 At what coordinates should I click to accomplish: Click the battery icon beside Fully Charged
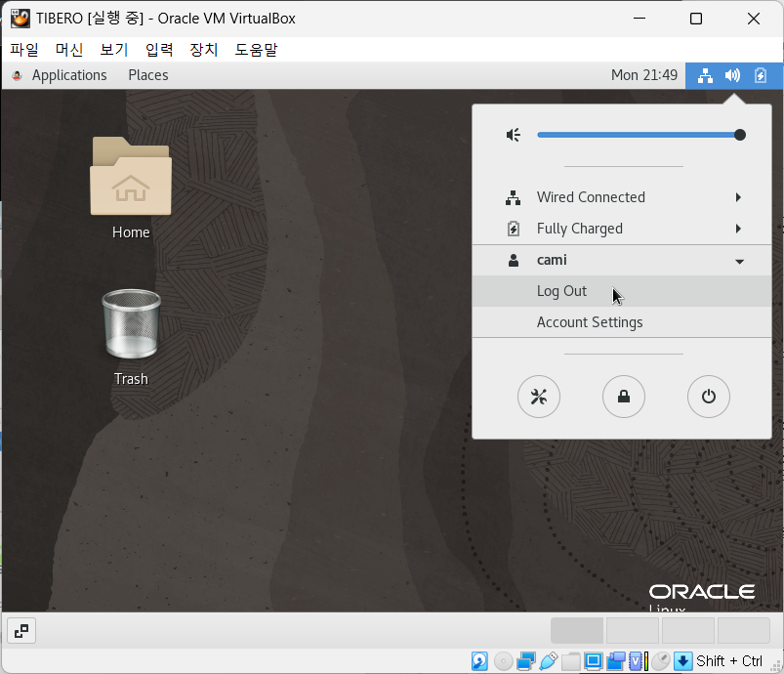click(x=513, y=229)
